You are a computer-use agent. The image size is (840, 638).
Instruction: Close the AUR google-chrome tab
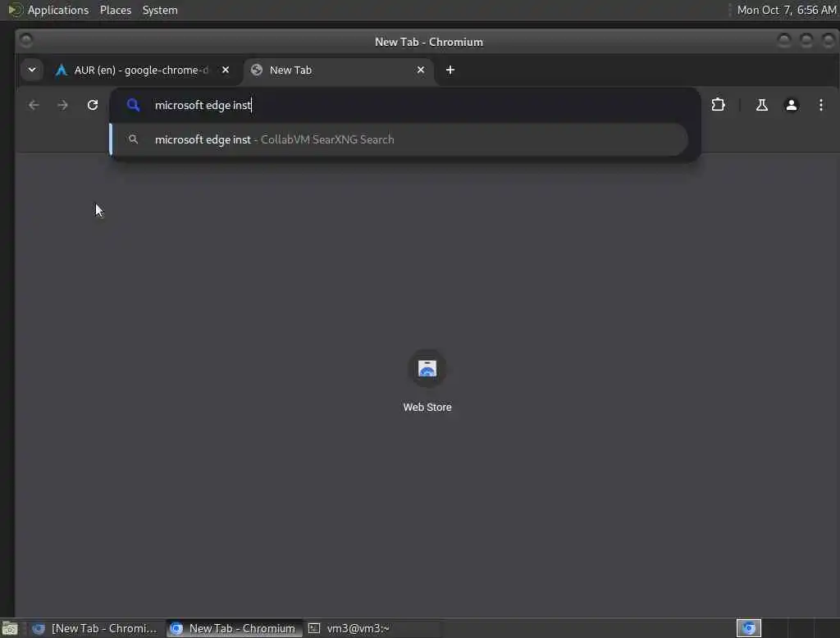point(226,71)
